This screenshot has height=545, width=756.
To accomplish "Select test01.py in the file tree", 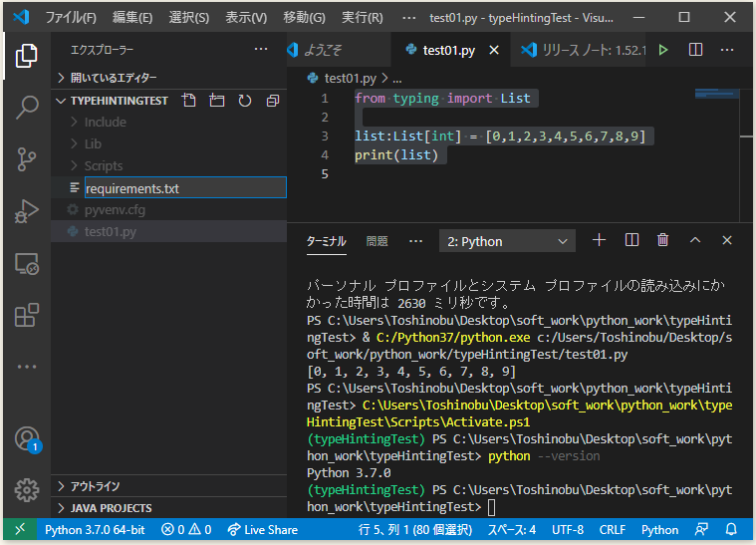I will click(x=168, y=231).
